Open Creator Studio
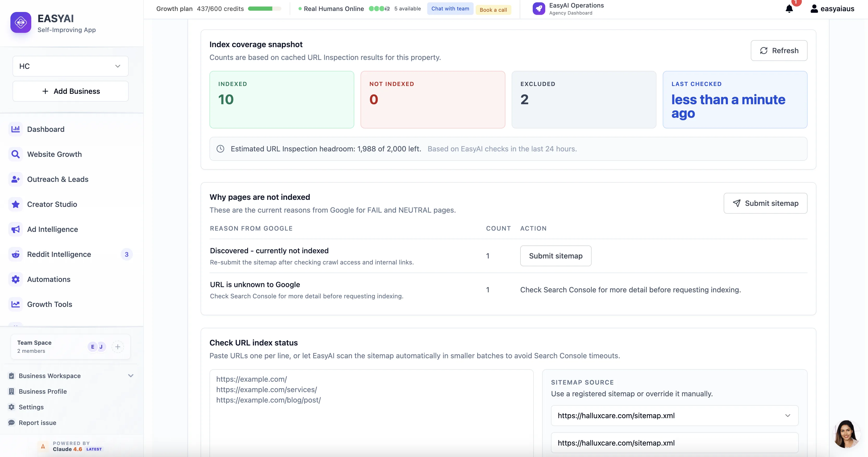This screenshot has height=457, width=868. [52, 204]
